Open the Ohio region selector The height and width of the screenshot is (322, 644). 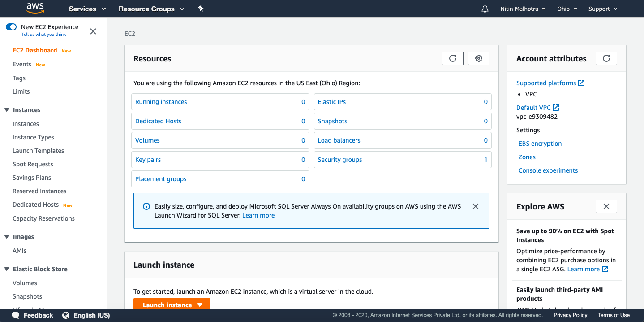coord(567,9)
